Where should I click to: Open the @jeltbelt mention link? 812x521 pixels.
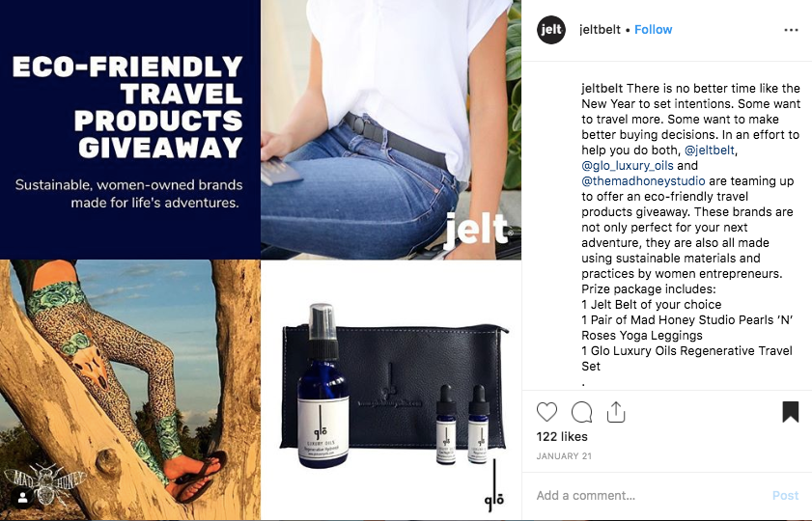[710, 151]
